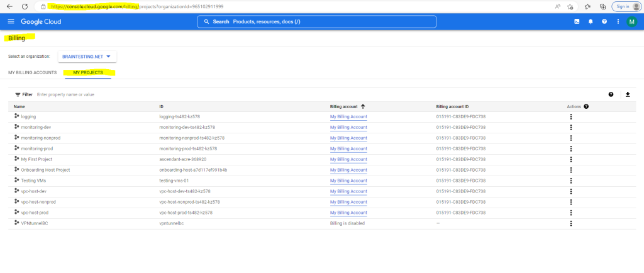Select the VPNtunnelBC project name
Viewport: 644px width, 273px height.
click(35, 223)
